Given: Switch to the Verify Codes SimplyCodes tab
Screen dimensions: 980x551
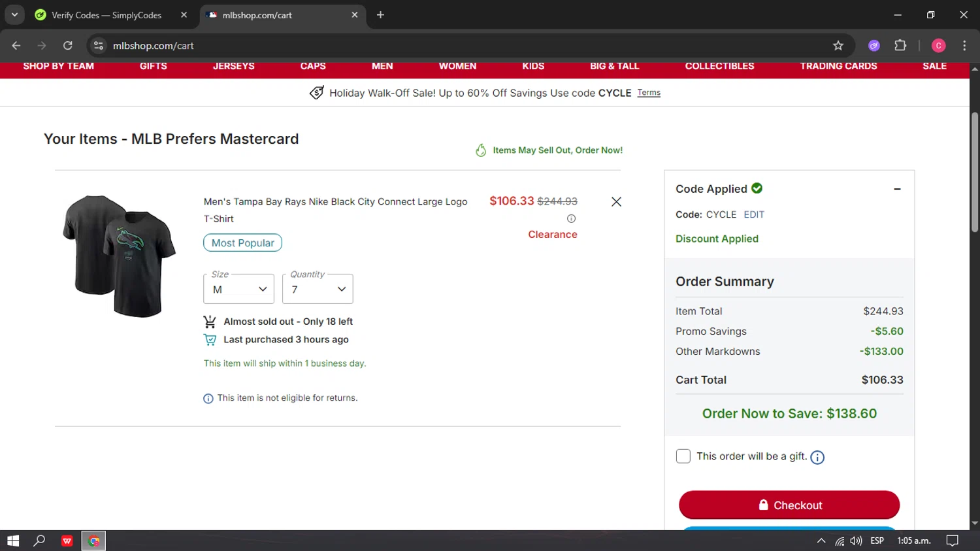Looking at the screenshot, I should point(106,15).
